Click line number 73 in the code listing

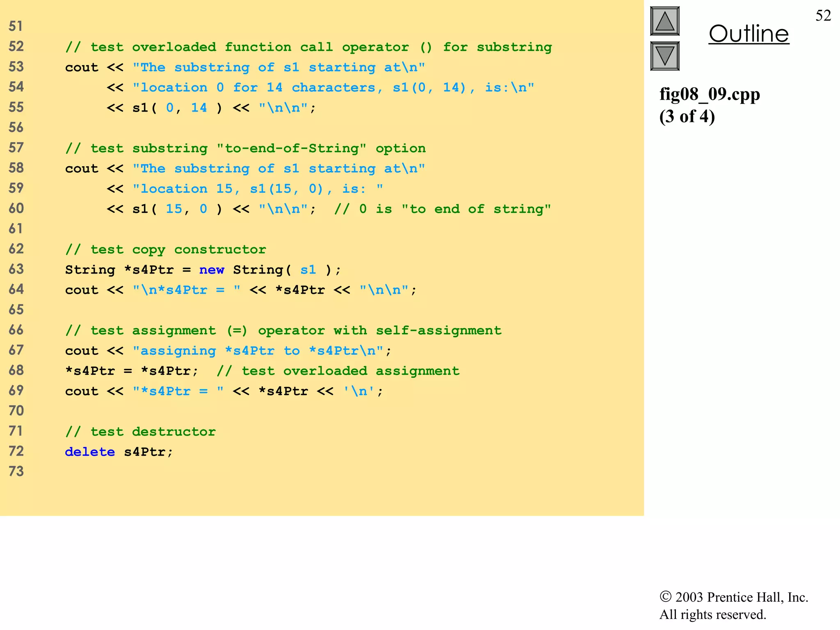[16, 471]
